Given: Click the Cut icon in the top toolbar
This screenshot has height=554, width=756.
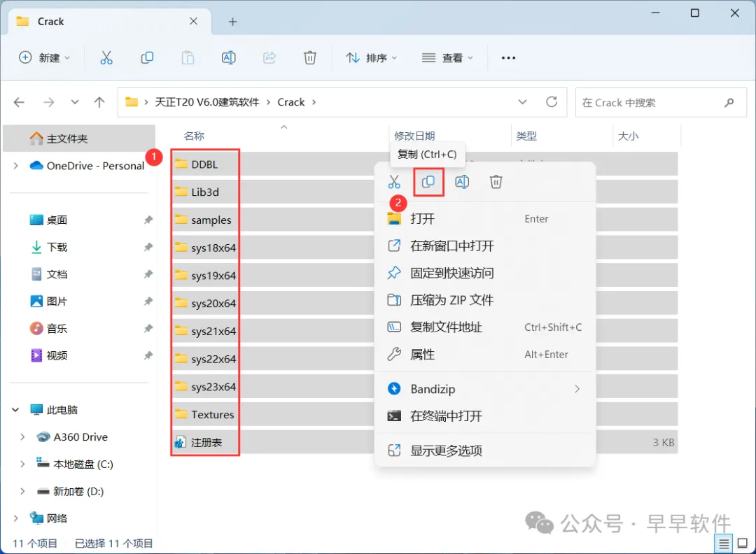Looking at the screenshot, I should click(106, 58).
